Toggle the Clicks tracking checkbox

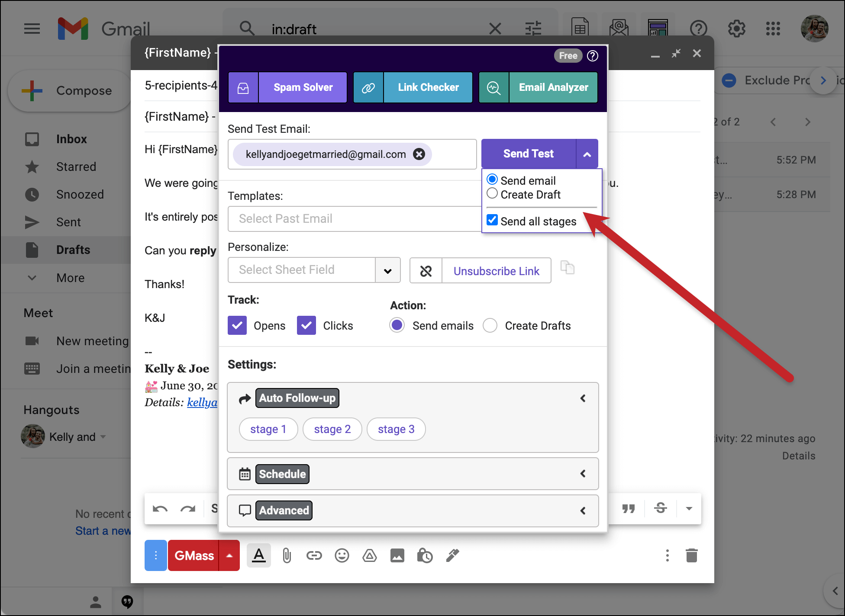pos(306,325)
